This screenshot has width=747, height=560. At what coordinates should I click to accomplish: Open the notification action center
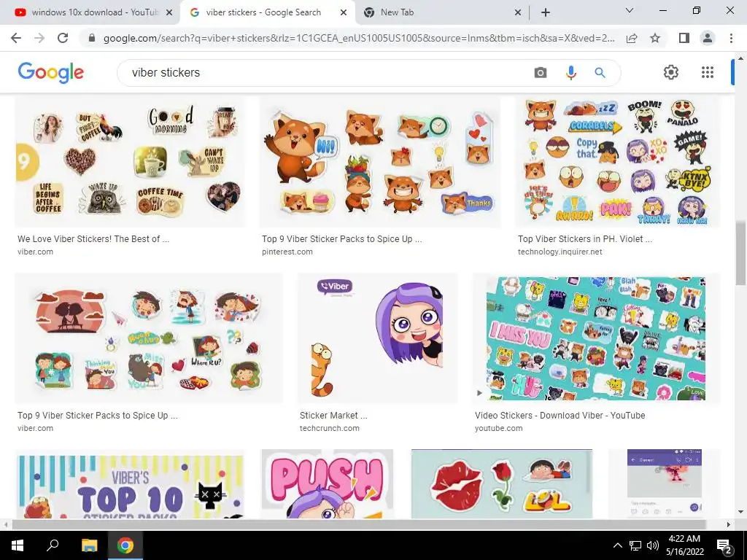[x=724, y=545]
